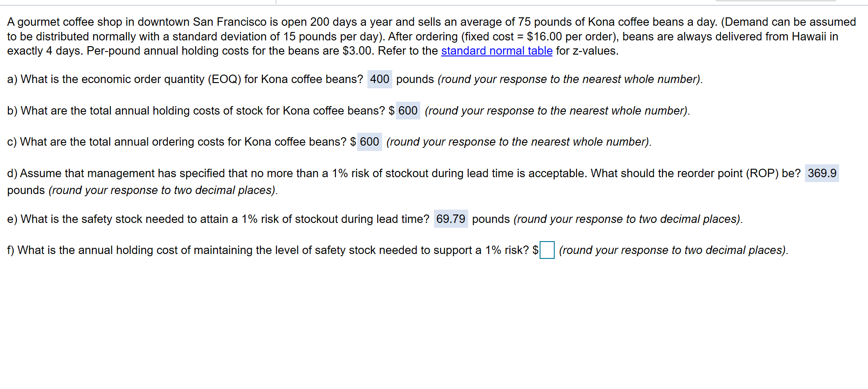Click the empty answer box for part f
The image size is (868, 389).
coord(547,250)
